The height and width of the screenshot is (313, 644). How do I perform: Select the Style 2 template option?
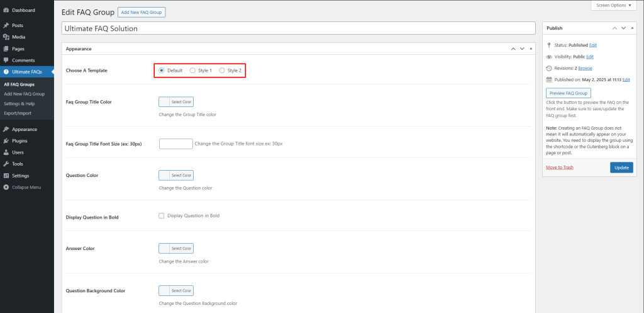222,71
